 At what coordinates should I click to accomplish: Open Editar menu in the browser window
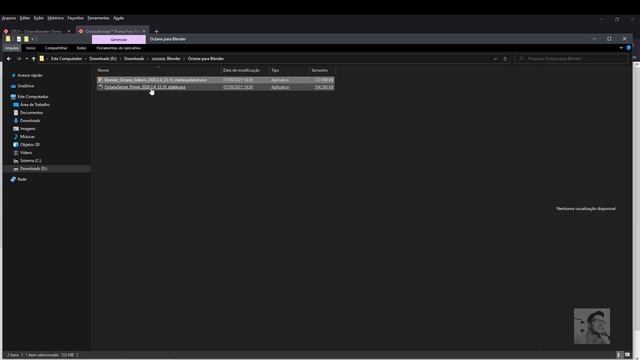pyautogui.click(x=25, y=18)
